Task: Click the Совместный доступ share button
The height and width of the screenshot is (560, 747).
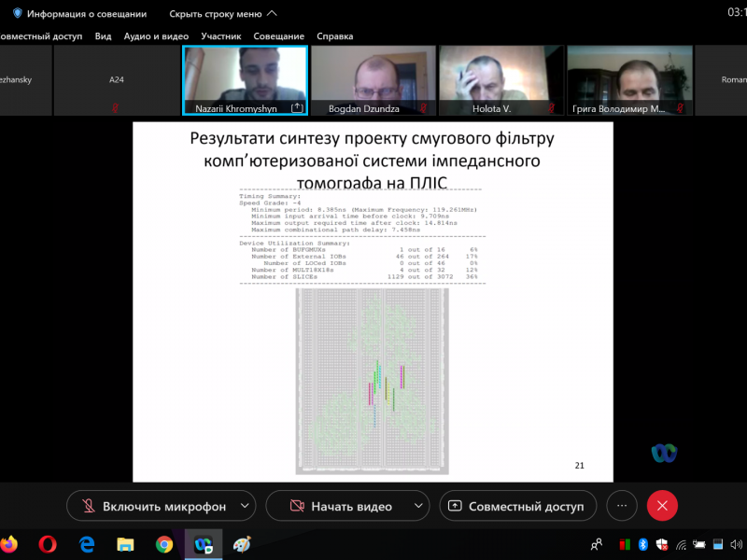Action: [517, 506]
